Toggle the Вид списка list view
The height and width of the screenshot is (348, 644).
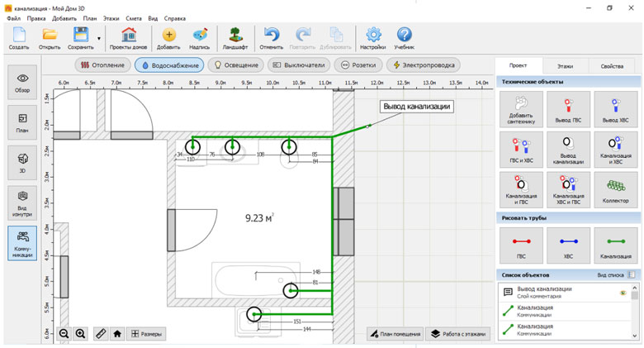coord(632,274)
